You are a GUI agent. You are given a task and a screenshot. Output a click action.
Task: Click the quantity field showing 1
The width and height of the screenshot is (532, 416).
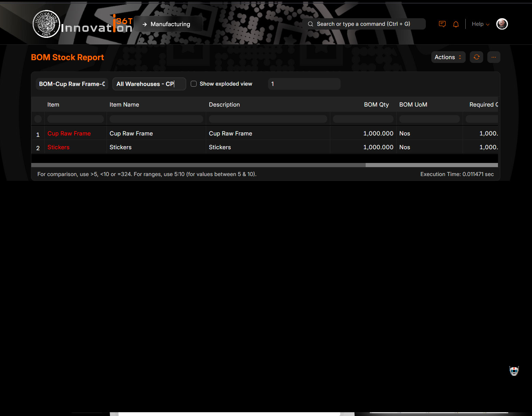coord(304,84)
